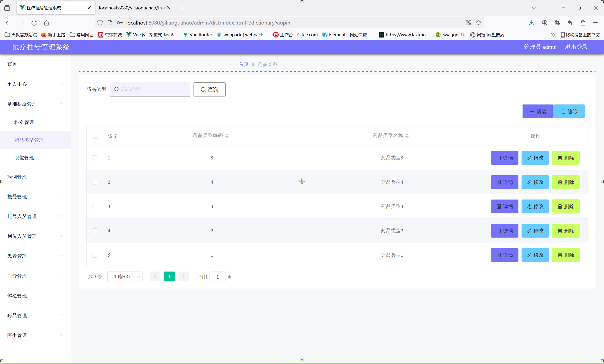Image resolution: width=604 pixels, height=364 pixels.
Task: Sort by 药品类型名称 using the sort arrows
Action: coord(407,136)
